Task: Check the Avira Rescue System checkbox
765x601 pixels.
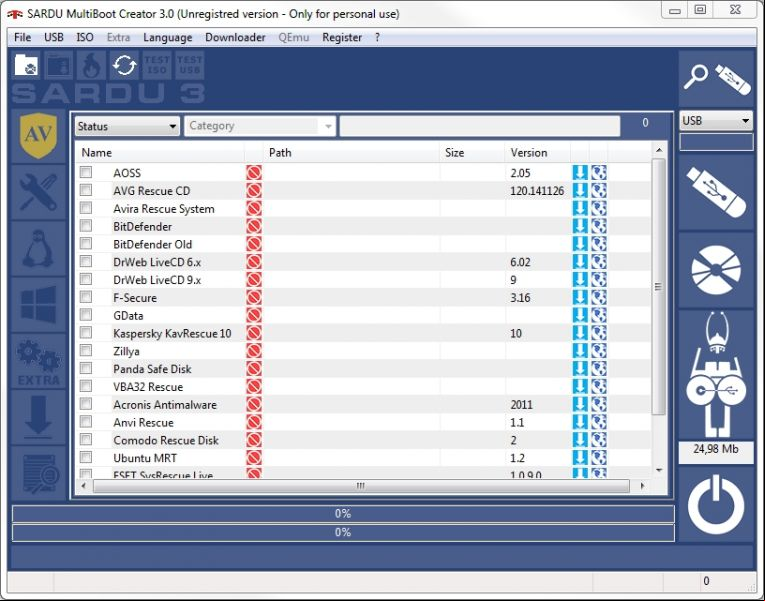Action: click(86, 208)
